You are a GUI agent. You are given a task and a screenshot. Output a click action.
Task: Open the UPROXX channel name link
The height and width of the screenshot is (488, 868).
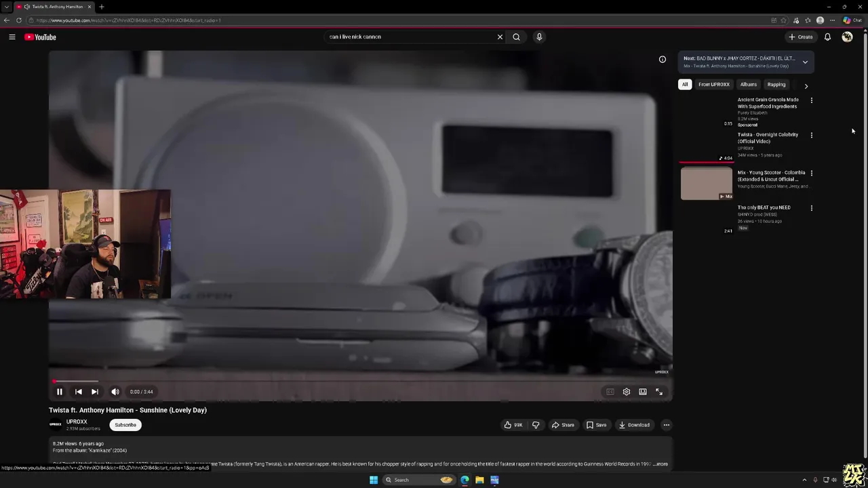click(x=77, y=422)
